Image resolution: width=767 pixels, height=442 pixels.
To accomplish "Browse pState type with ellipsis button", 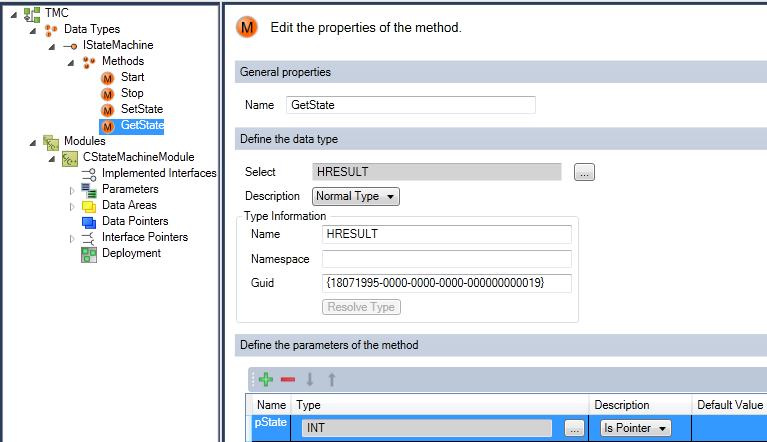I will 574,428.
